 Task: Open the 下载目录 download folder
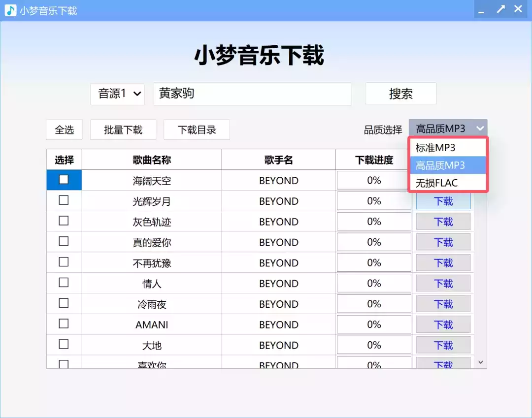(x=197, y=129)
